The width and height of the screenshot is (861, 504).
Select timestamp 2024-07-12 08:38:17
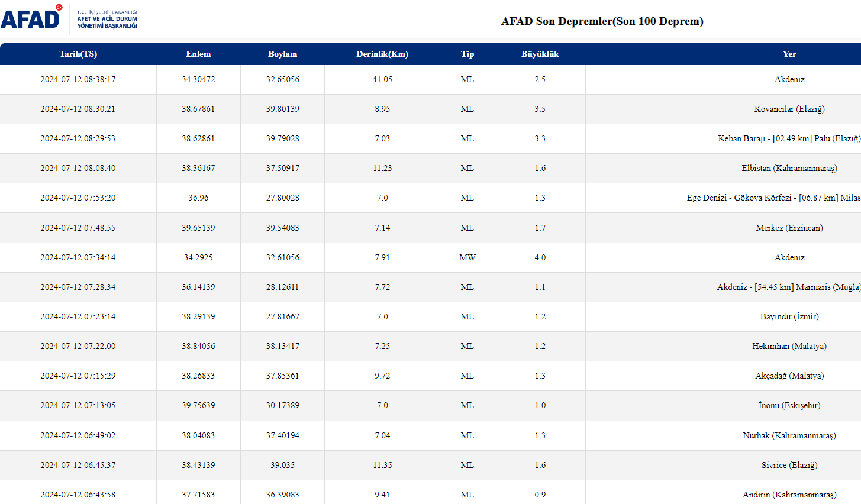(78, 79)
